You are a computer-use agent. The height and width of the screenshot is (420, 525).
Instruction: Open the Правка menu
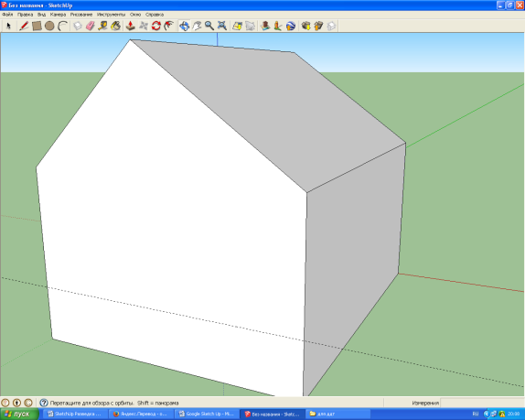[25, 15]
